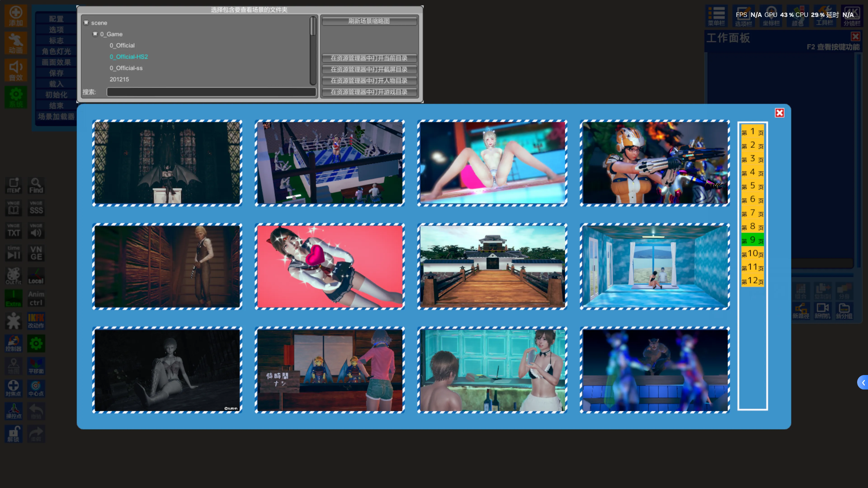The width and height of the screenshot is (868, 488).
Task: Open the 控制器 (Controller) icon
Action: coord(14,343)
